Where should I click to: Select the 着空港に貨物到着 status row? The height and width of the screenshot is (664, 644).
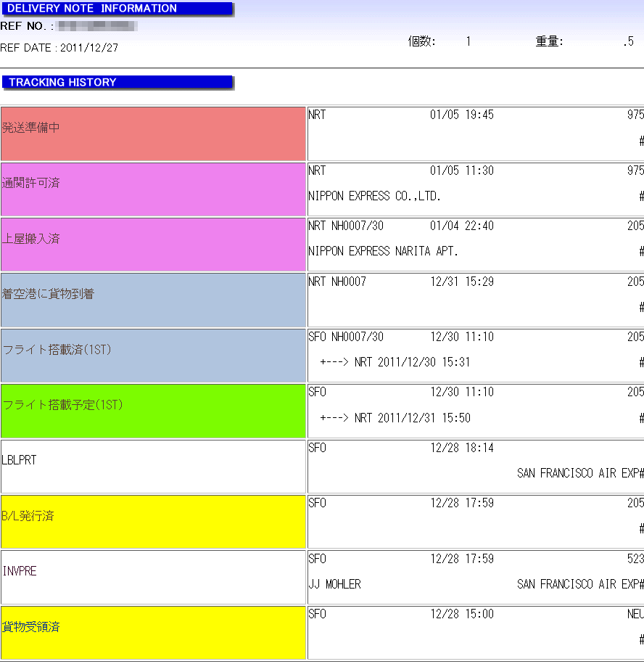click(153, 300)
